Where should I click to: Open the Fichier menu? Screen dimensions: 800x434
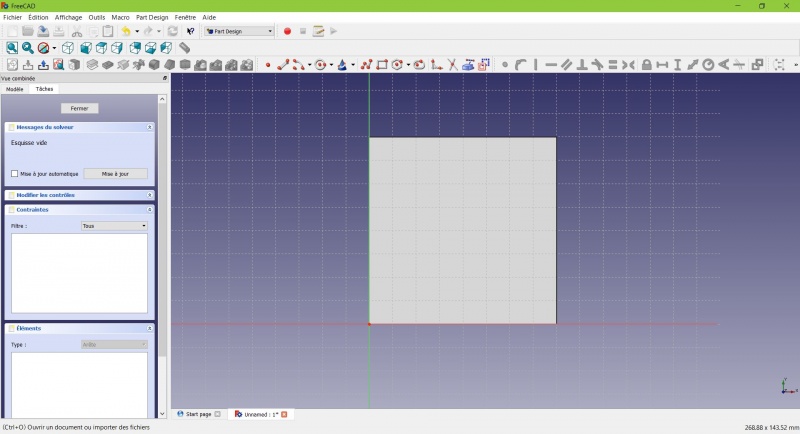(13, 17)
